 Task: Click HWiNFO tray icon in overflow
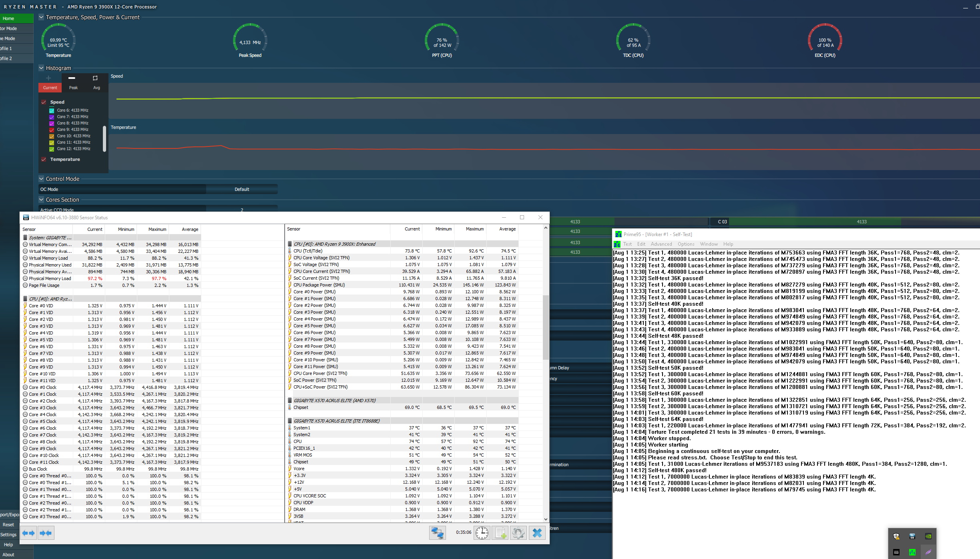pyautogui.click(x=912, y=536)
